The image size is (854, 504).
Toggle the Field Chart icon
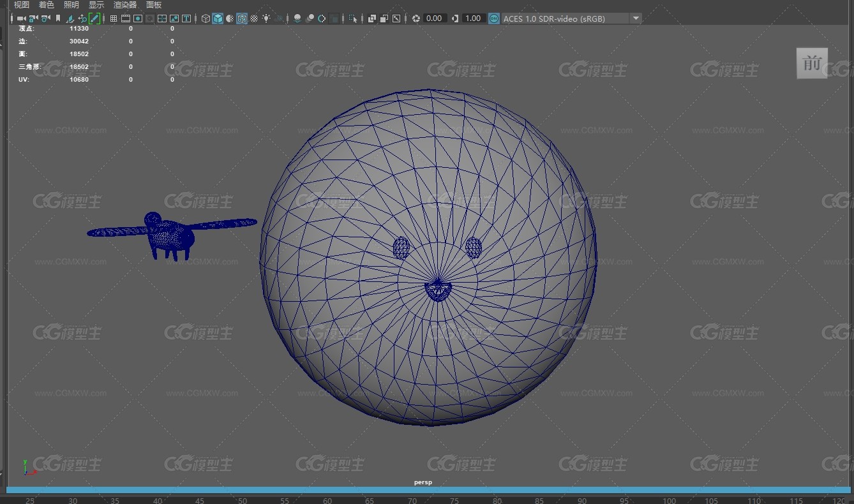(162, 19)
